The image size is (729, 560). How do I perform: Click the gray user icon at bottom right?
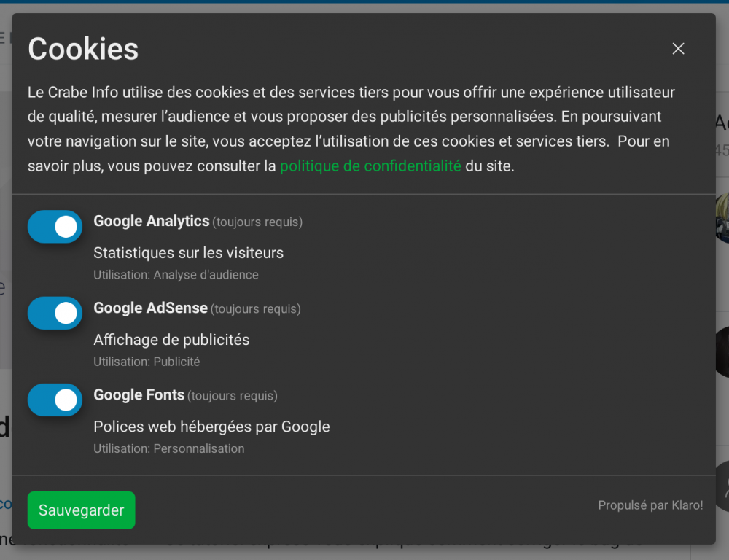coord(722,486)
